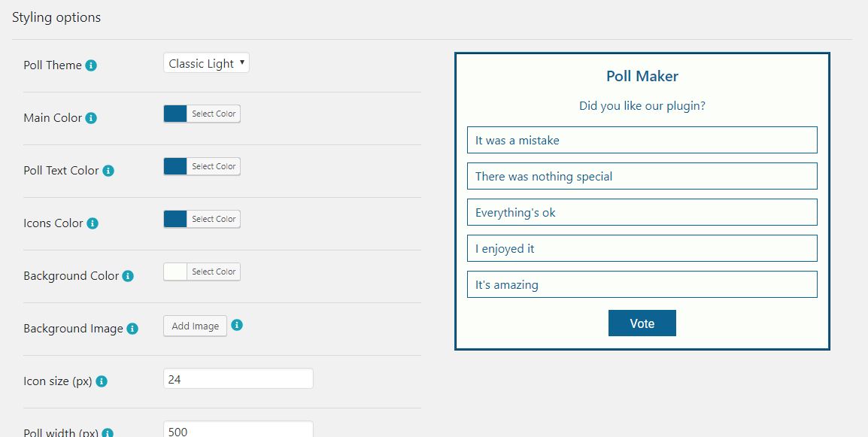
Task: Click the Add Image button
Action: 195,326
